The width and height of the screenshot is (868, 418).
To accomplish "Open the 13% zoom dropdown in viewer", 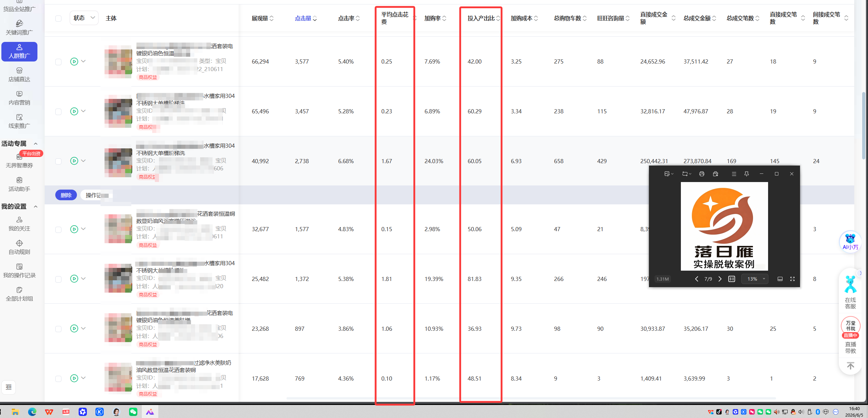I will pos(755,279).
